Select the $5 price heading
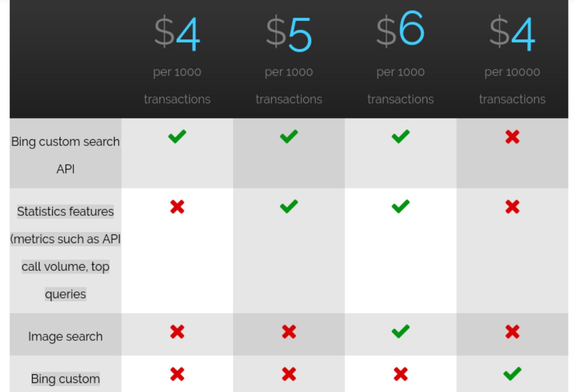575x392 pixels. pyautogui.click(x=288, y=34)
